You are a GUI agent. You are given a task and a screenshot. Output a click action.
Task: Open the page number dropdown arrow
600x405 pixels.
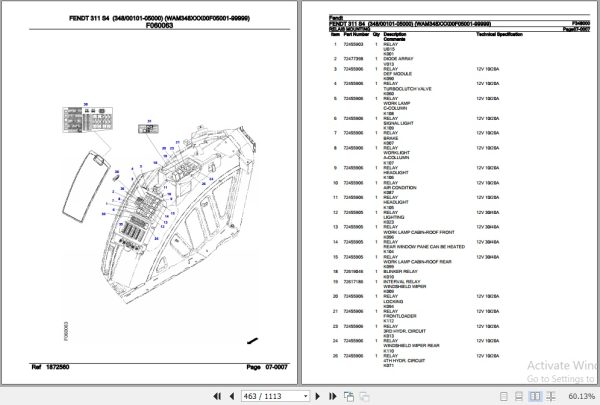[306, 396]
